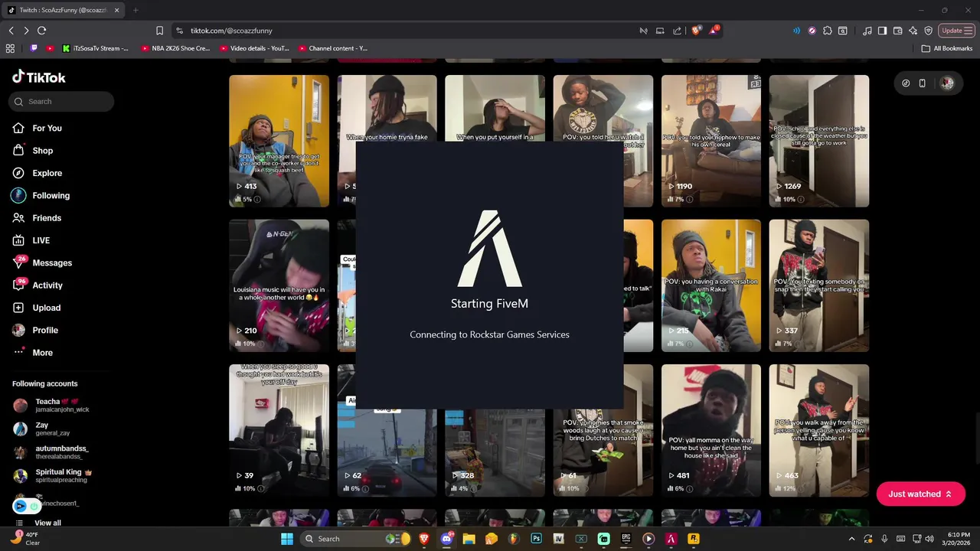Open the Brave Wallet icon
Screen dimensions: 980x551
click(897, 31)
